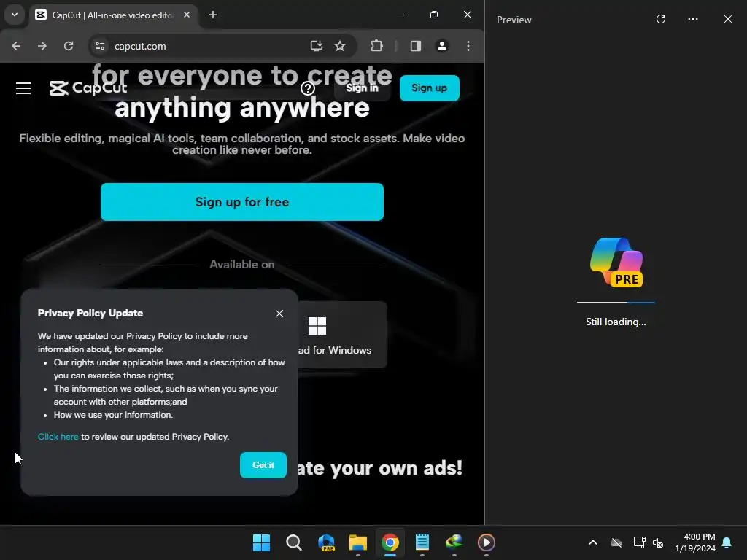Open Chrome extensions puzzle icon

pos(377,46)
